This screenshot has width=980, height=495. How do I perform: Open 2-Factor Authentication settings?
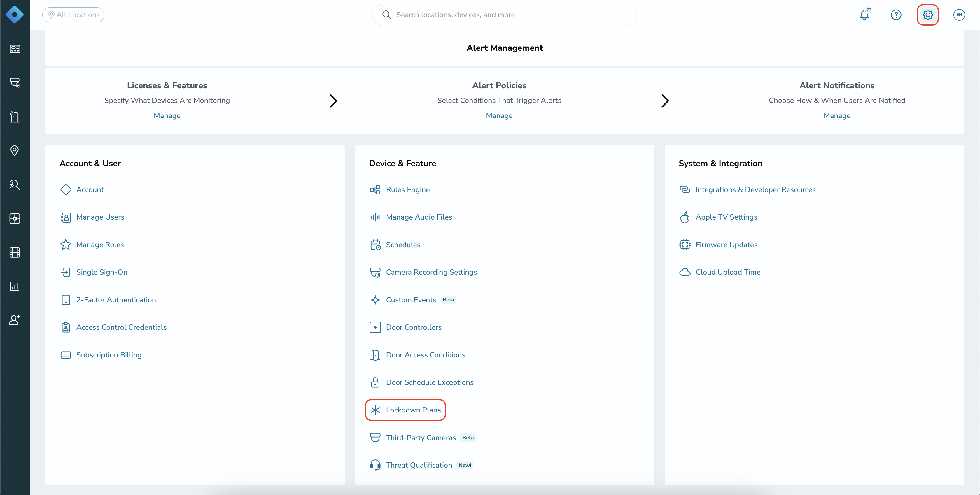(x=116, y=300)
